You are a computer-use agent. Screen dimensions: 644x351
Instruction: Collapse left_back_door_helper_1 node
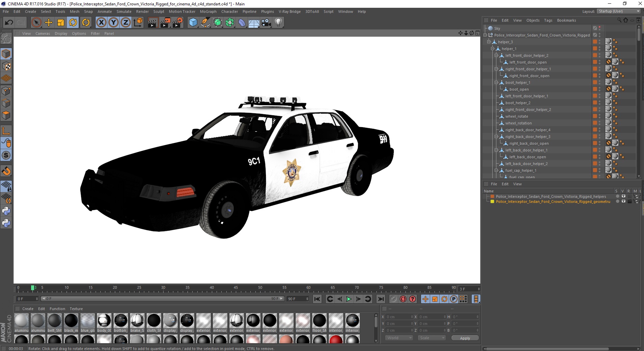(496, 150)
